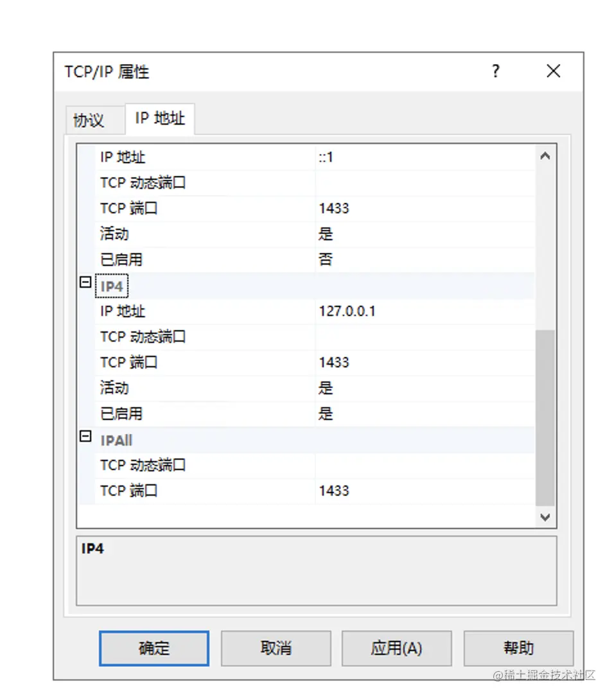Viewport: 614px width, 700px height.
Task: Select the IPAll group header
Action: pos(116,441)
